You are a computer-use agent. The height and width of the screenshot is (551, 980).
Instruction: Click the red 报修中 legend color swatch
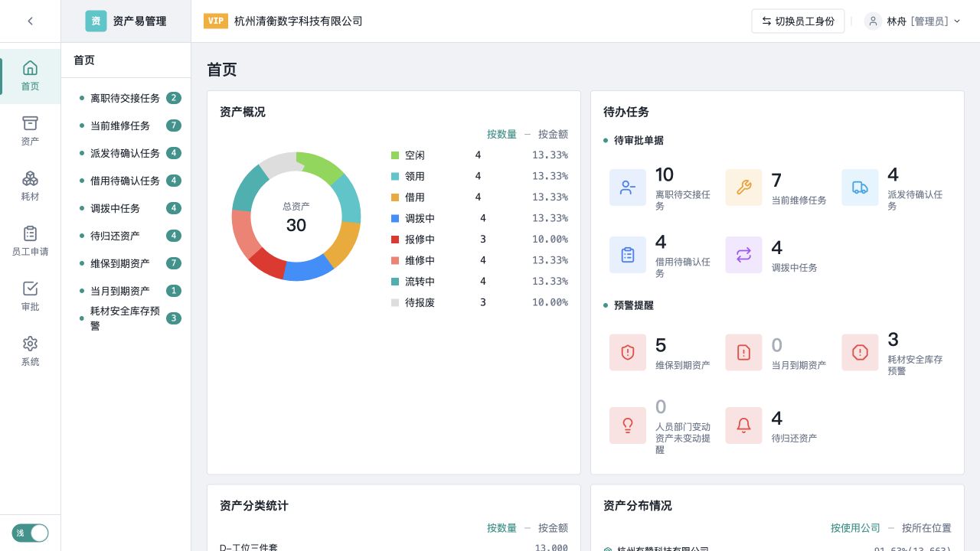[x=395, y=240]
